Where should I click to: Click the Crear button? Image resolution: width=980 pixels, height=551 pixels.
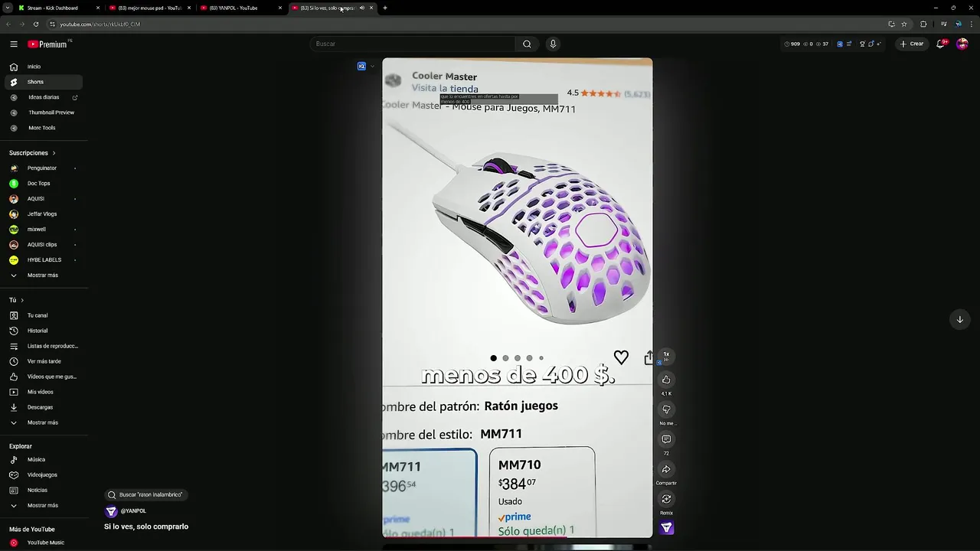(912, 44)
